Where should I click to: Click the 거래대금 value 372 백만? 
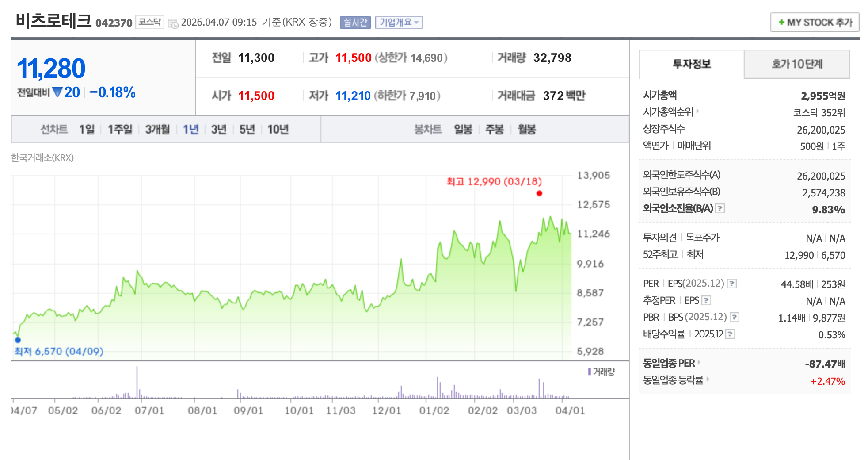564,96
